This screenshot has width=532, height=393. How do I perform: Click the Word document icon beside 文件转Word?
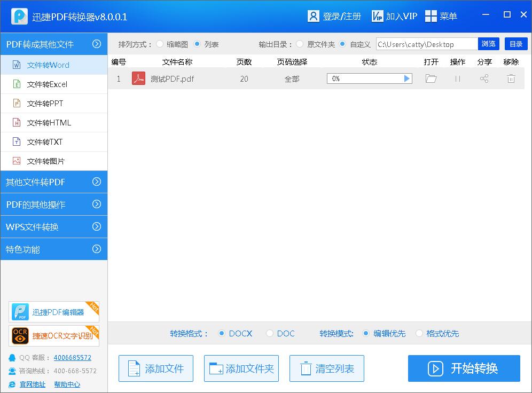17,65
